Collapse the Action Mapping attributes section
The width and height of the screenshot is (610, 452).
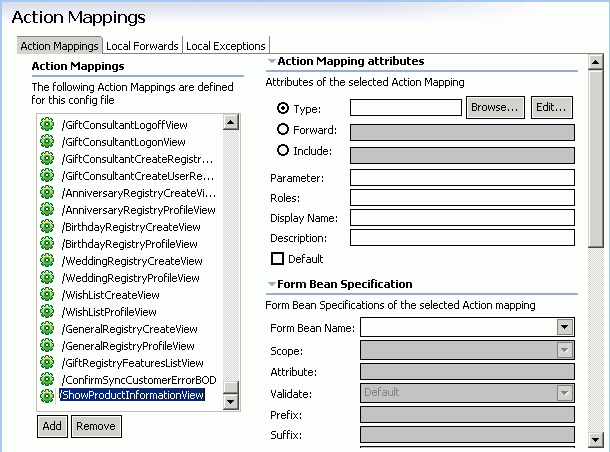[x=271, y=62]
